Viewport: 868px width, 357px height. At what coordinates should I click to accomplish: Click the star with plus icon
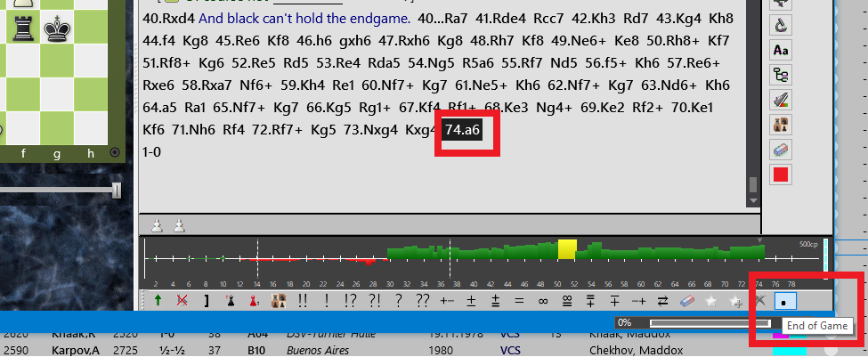click(735, 301)
